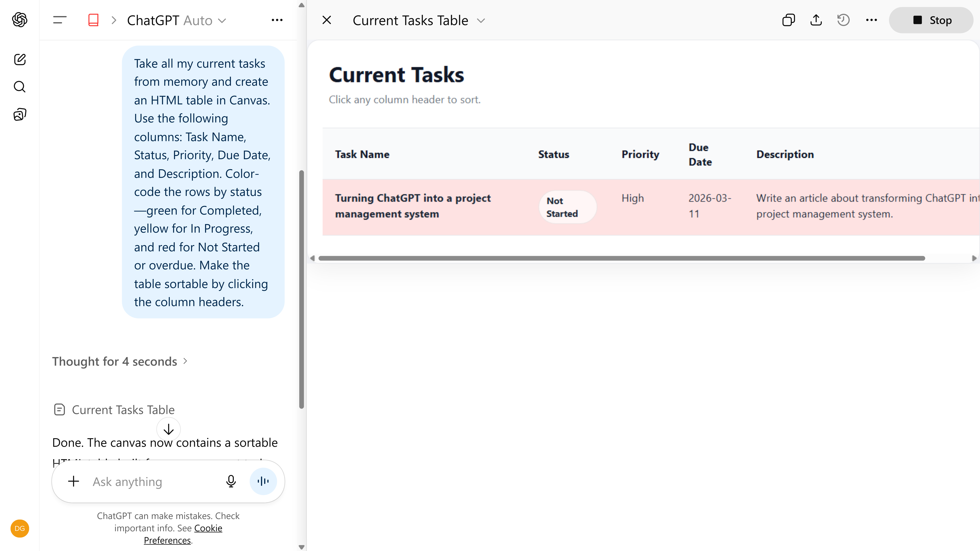Click the High priority cell
The height and width of the screenshot is (551, 980).
(633, 198)
